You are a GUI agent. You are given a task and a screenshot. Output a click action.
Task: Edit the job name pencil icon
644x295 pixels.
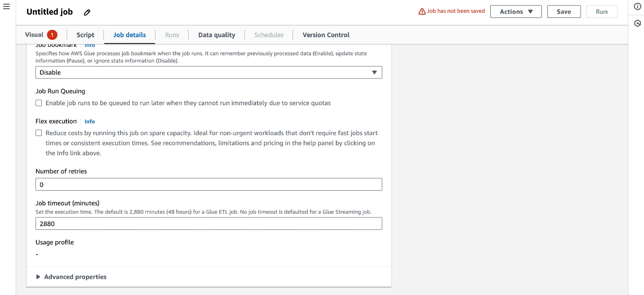(87, 12)
